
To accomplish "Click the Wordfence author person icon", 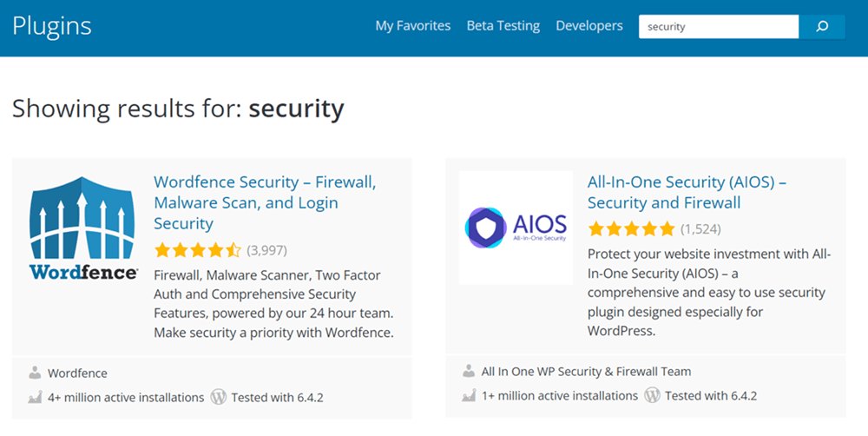I will click(x=35, y=373).
